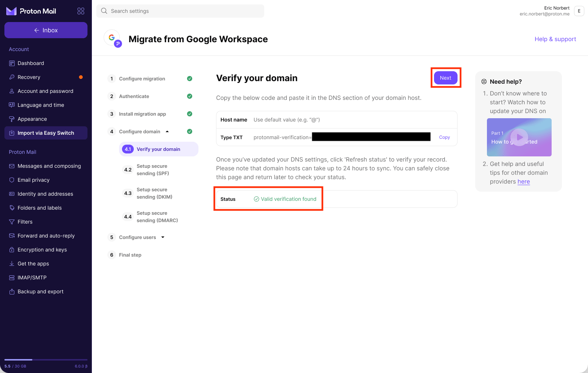Click the Get the apps download icon

tap(12, 264)
